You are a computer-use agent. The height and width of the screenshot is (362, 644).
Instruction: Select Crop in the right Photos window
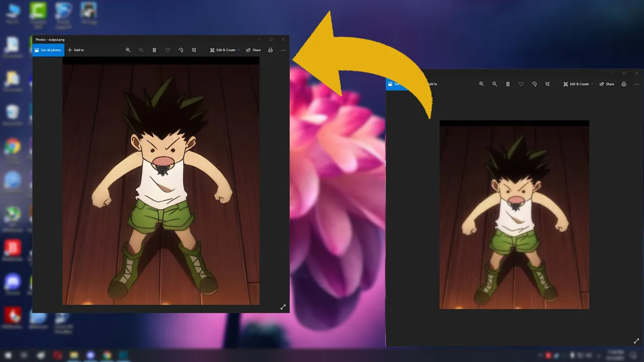[x=547, y=84]
